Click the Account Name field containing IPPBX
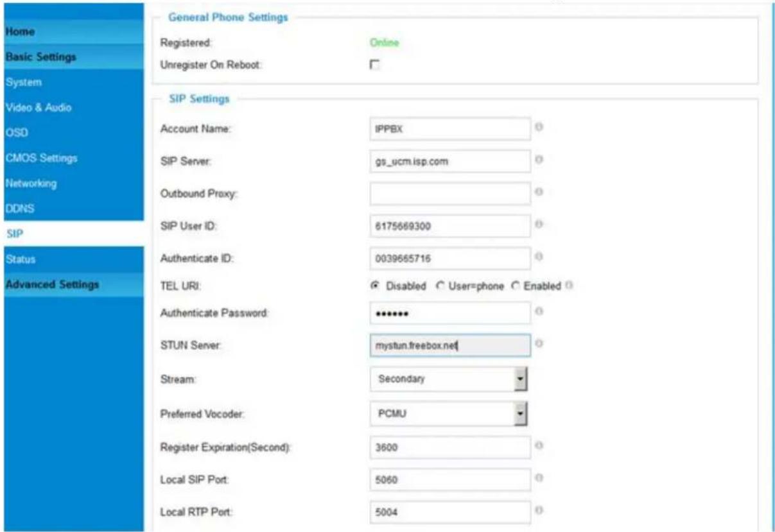 pyautogui.click(x=450, y=128)
